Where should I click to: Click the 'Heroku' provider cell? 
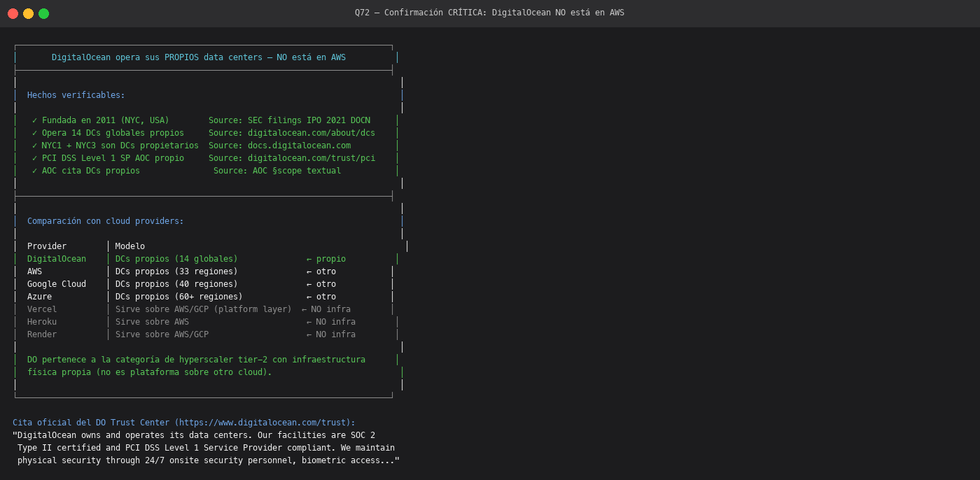point(42,322)
